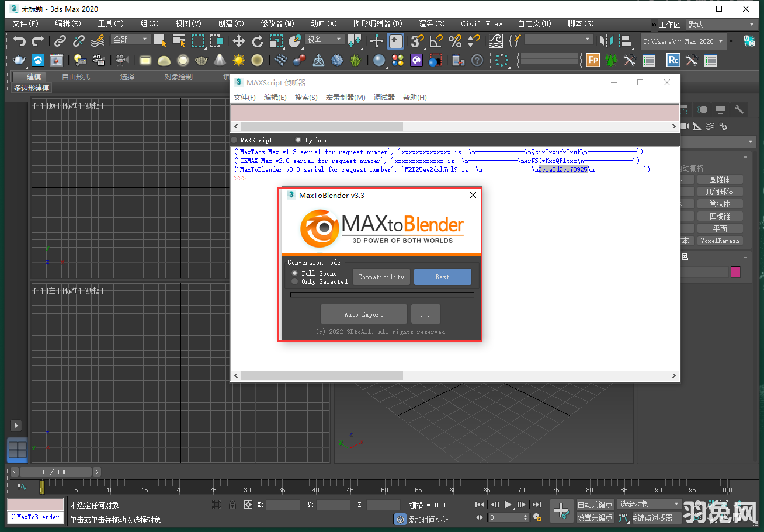Switch to the 多边形建模 tab

pyautogui.click(x=32, y=88)
